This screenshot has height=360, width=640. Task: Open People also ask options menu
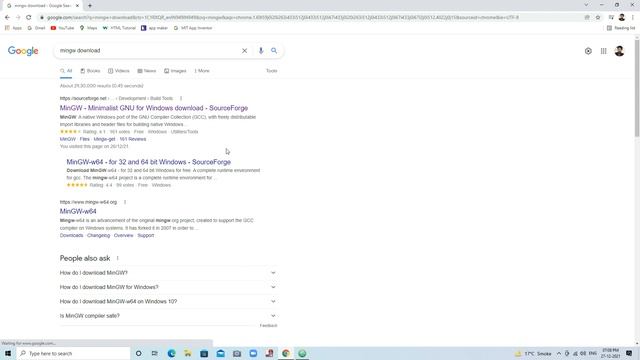tap(118, 258)
